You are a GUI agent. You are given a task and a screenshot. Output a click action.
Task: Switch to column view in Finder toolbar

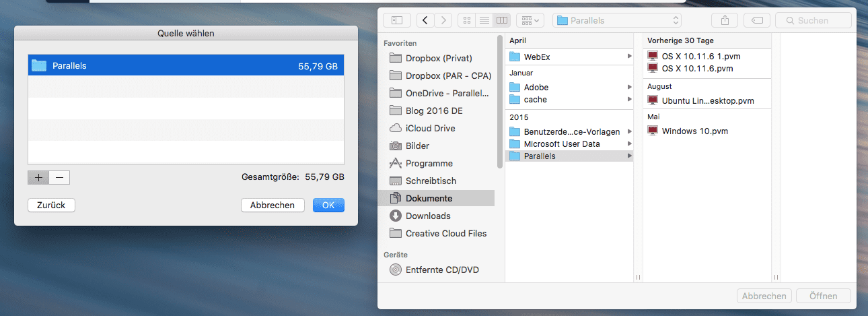[502, 20]
